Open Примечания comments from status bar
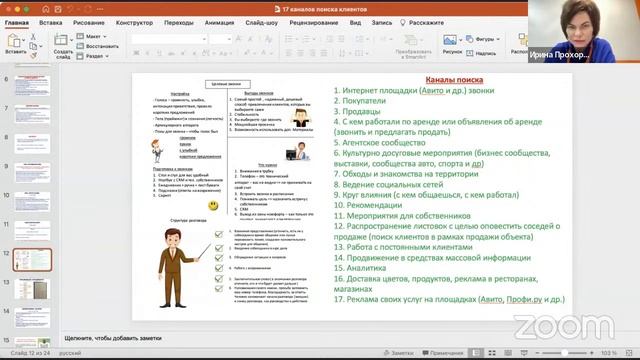640x360 pixels. pyautogui.click(x=443, y=353)
